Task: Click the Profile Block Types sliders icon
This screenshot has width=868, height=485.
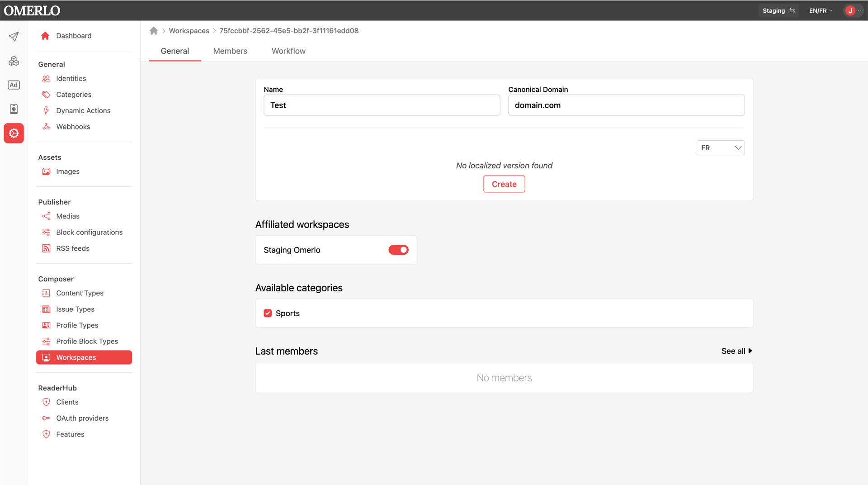Action: coord(46,342)
